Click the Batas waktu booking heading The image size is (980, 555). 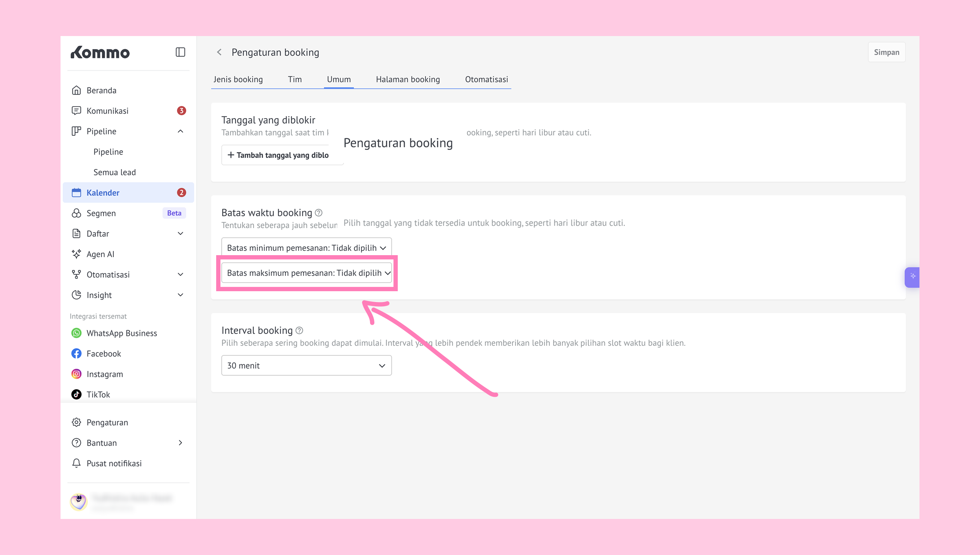tap(267, 213)
